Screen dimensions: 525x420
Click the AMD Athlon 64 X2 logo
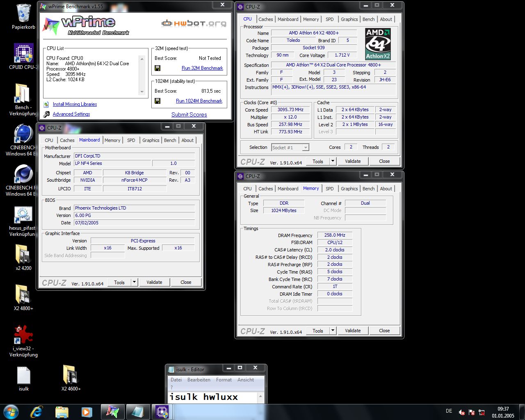[378, 44]
